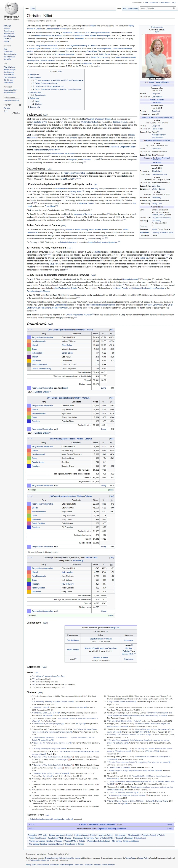Show sources for the 2011 election table
Screen dimensions: 178x868
[x=111, y=490]
